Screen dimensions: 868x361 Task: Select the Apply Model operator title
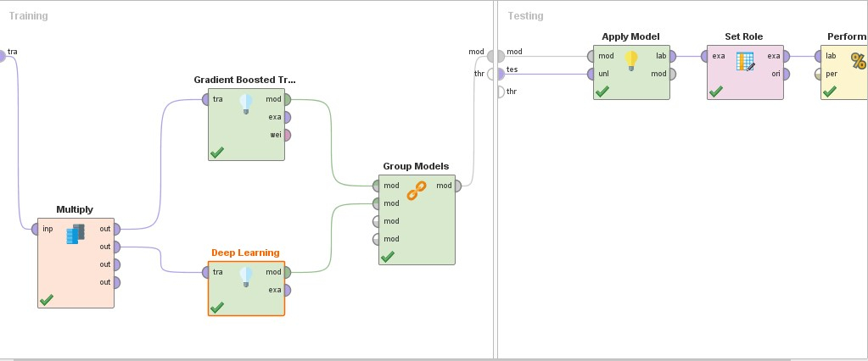click(631, 36)
